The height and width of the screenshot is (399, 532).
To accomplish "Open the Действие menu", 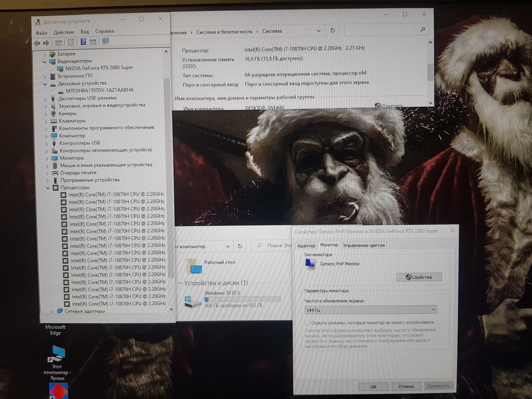I will [63, 32].
